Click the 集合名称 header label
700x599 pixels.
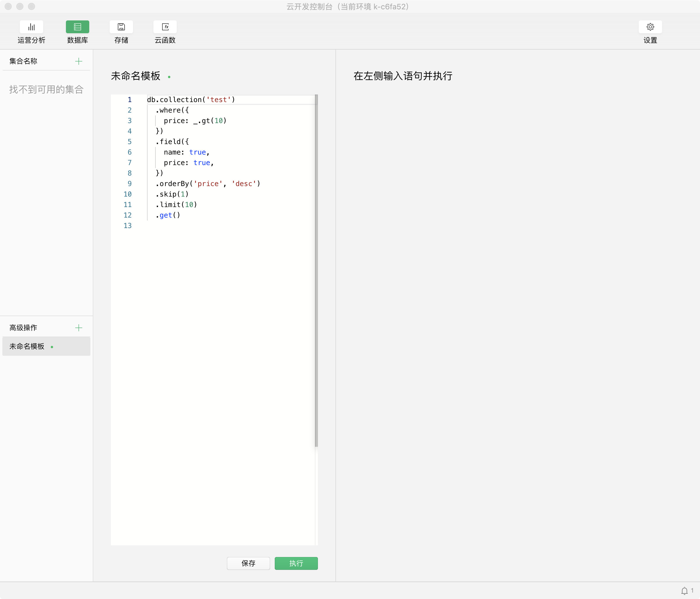23,61
